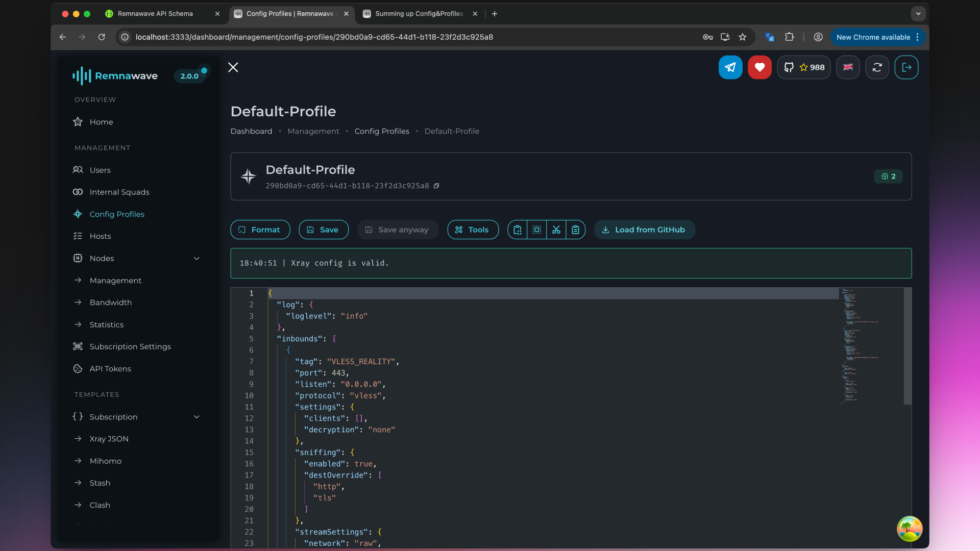Click Load from GitHub
980x551 pixels.
(644, 230)
